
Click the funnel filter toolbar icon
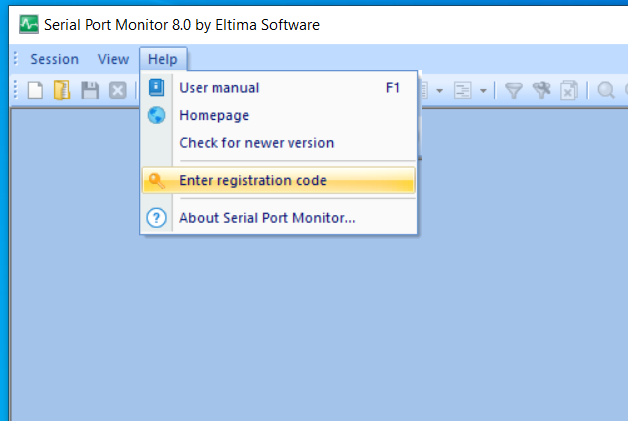click(513, 91)
